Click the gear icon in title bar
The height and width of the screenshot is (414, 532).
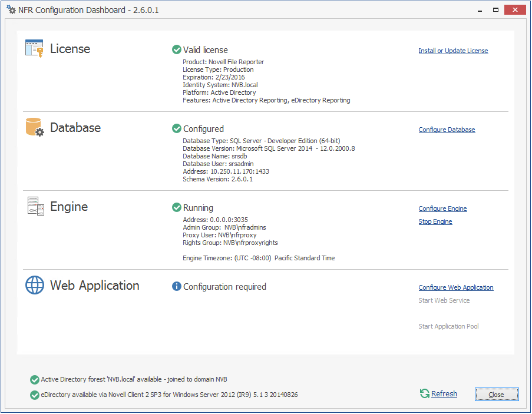pos(11,10)
